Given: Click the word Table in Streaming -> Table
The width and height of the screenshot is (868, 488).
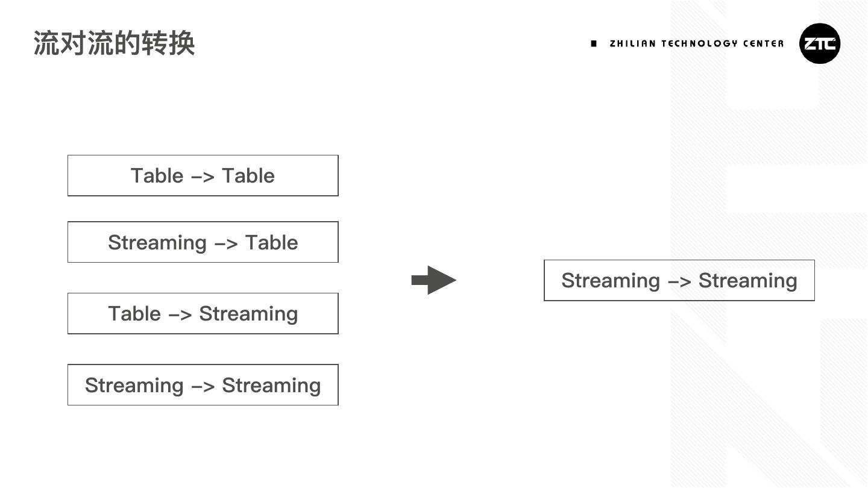Looking at the screenshot, I should [x=271, y=243].
